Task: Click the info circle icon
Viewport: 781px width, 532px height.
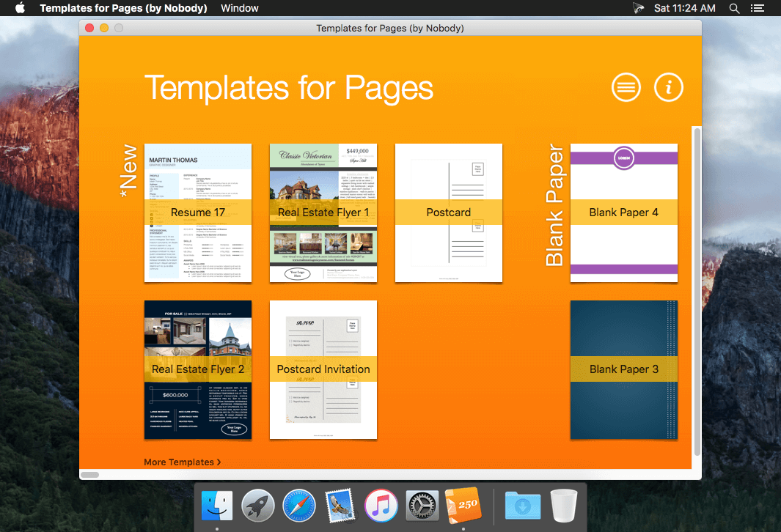Action: (668, 88)
